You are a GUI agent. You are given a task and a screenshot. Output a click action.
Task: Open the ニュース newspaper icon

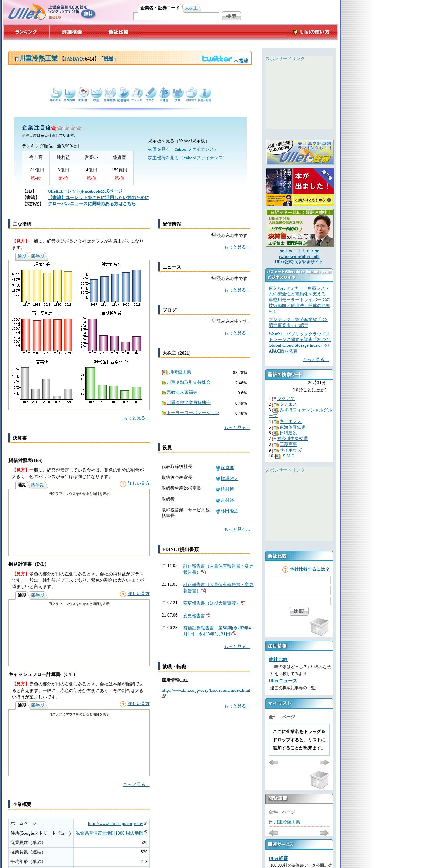[137, 94]
